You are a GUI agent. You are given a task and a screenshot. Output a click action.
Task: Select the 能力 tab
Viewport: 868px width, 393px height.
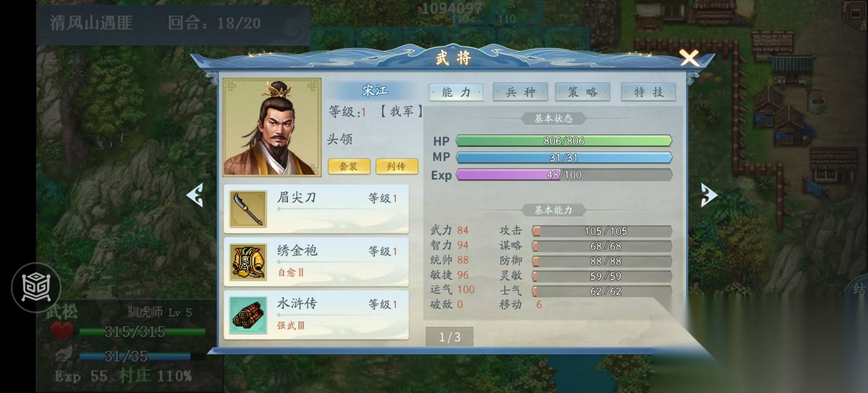[456, 92]
